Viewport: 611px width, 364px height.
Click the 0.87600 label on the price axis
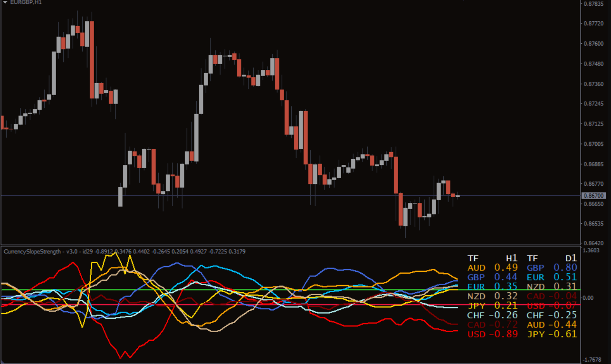(x=593, y=44)
